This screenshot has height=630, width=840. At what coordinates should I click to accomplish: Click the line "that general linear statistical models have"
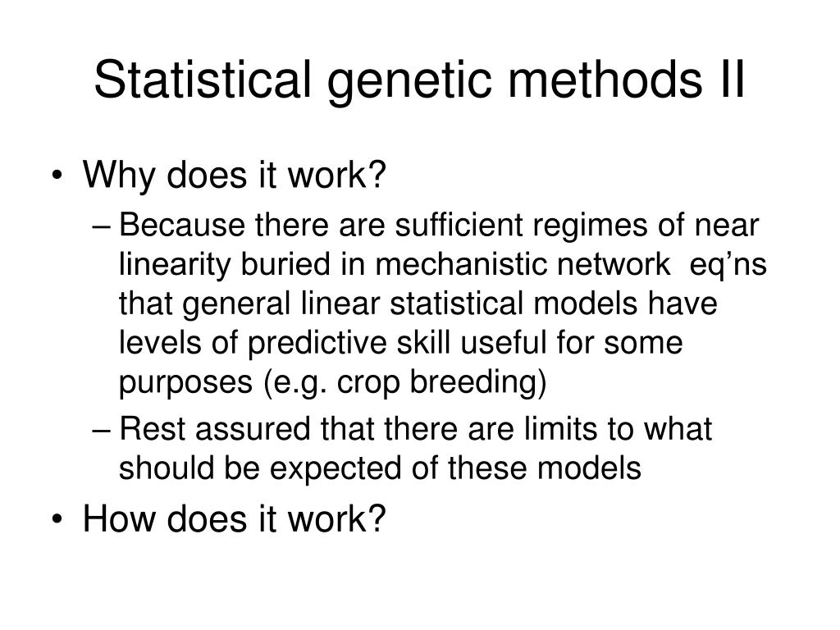[418, 305]
